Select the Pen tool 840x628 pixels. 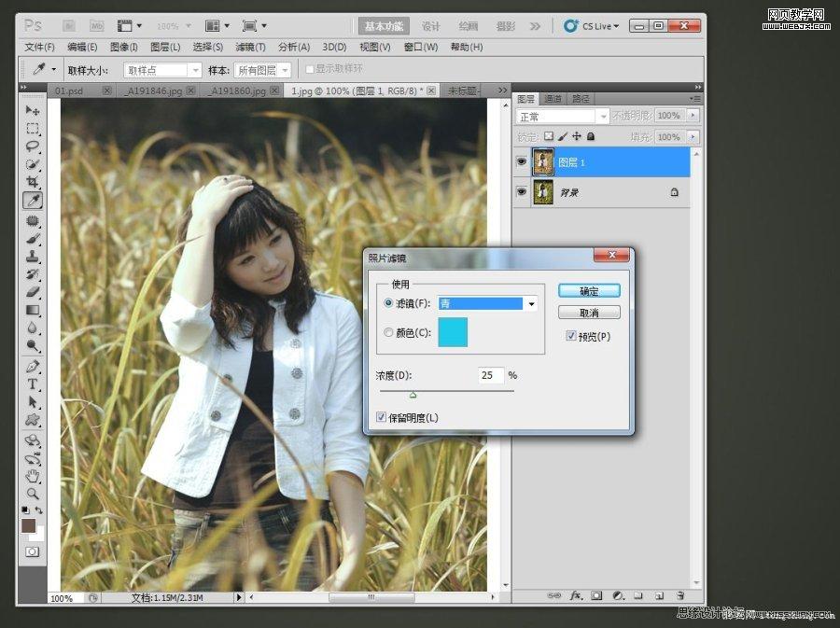point(33,367)
